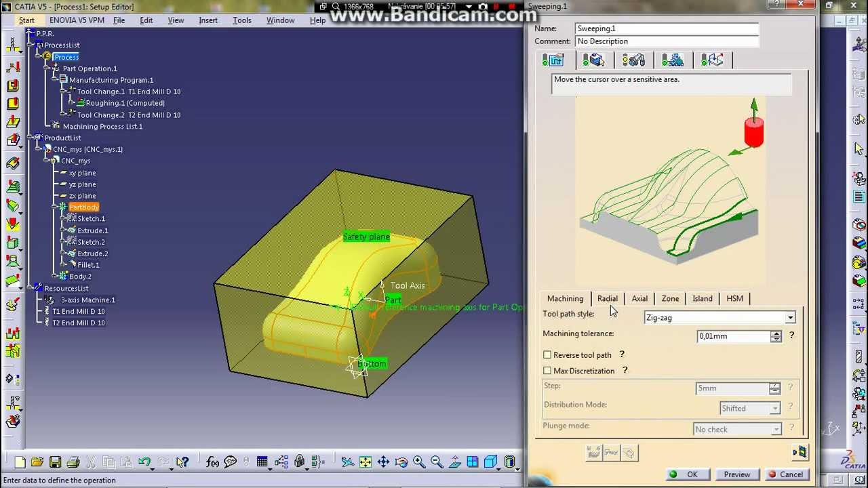Switch to the Island tab
The image size is (868, 488).
click(x=703, y=298)
